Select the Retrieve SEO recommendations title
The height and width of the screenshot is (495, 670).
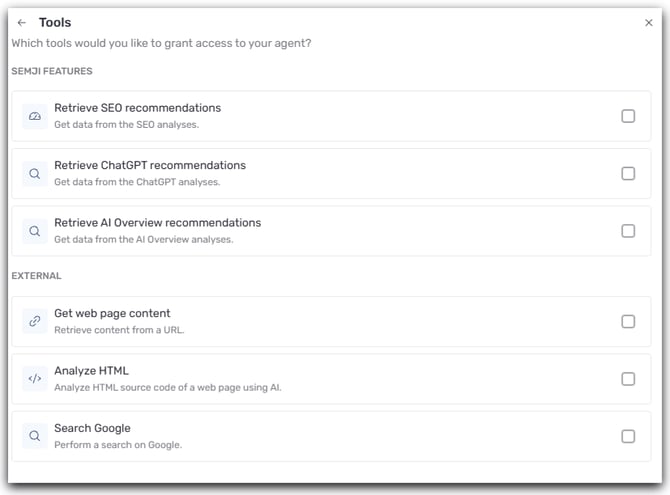(137, 108)
